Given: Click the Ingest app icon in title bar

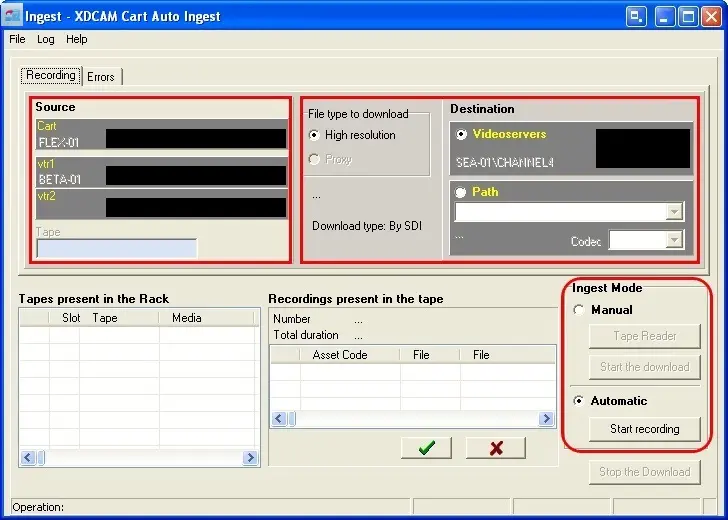Looking at the screenshot, I should coord(13,16).
